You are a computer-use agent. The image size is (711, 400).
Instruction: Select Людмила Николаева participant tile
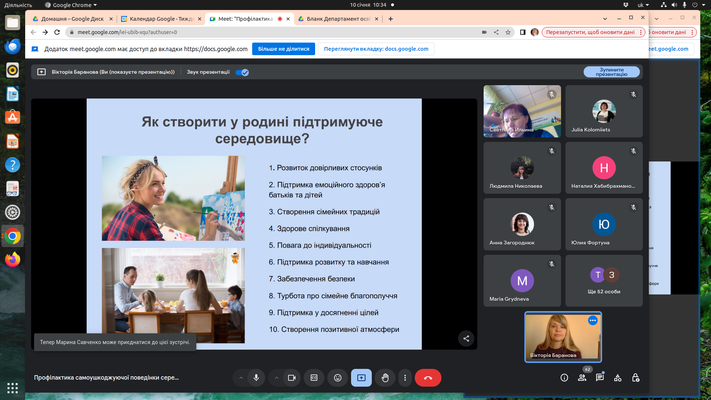click(x=522, y=168)
